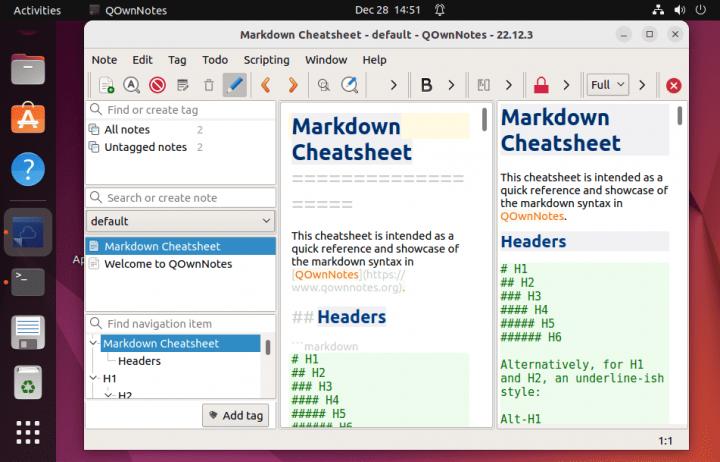The height and width of the screenshot is (462, 720).
Task: Select Welcome to QOwnNotes note
Action: pyautogui.click(x=167, y=264)
